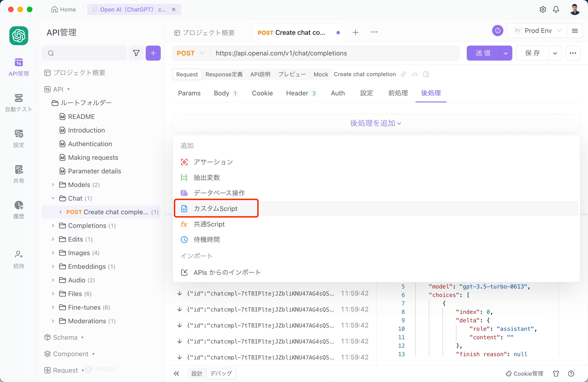Click the 抽出変数 (Extract Variable) icon

[184, 177]
